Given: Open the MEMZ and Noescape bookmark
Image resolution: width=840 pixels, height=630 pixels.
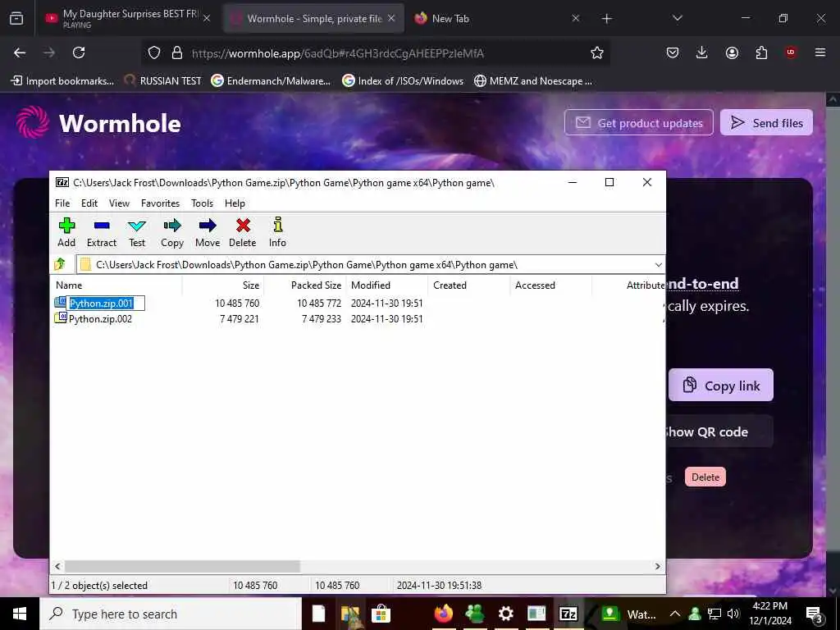Looking at the screenshot, I should 533,81.
